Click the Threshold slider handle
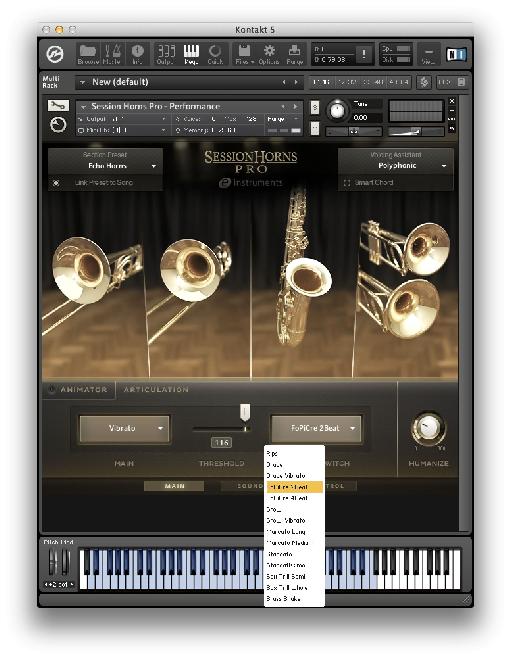Screen dimensions: 512x660 [245, 412]
